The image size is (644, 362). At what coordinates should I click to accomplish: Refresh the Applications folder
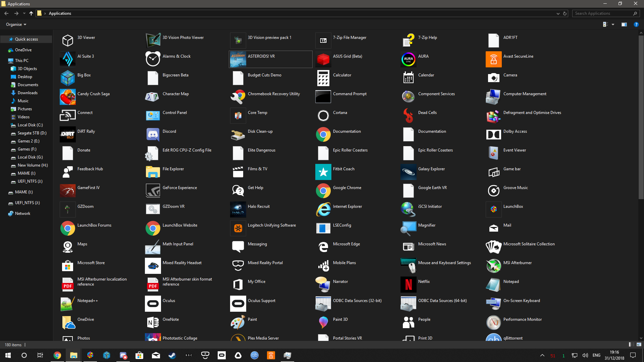pyautogui.click(x=565, y=14)
